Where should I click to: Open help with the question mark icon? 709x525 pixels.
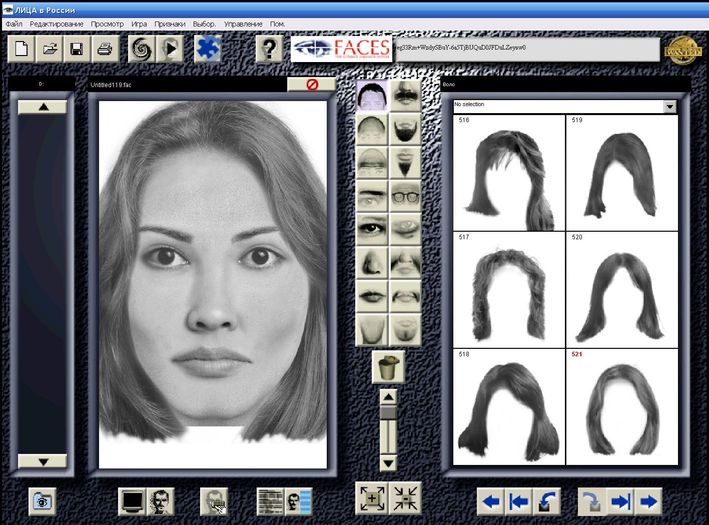269,48
